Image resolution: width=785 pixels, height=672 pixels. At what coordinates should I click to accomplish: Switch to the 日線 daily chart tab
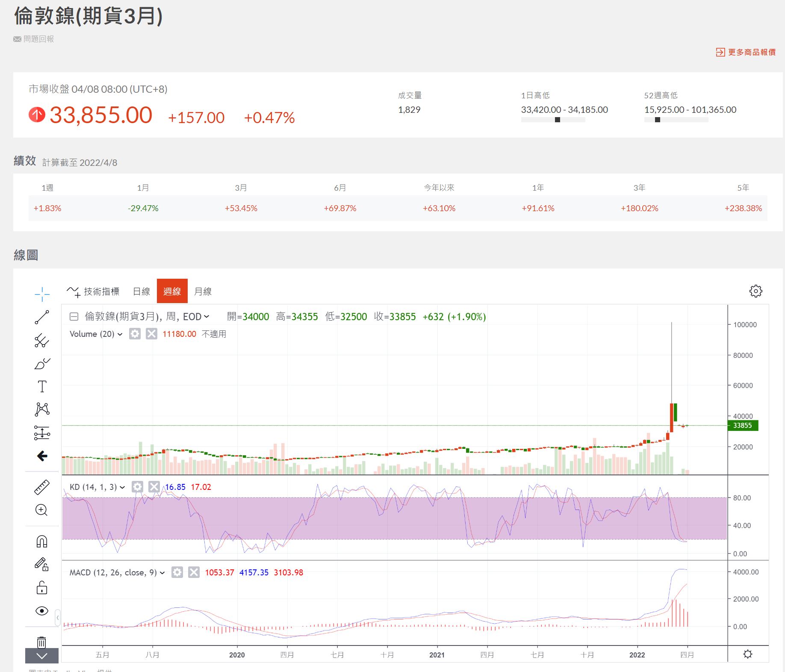142,292
